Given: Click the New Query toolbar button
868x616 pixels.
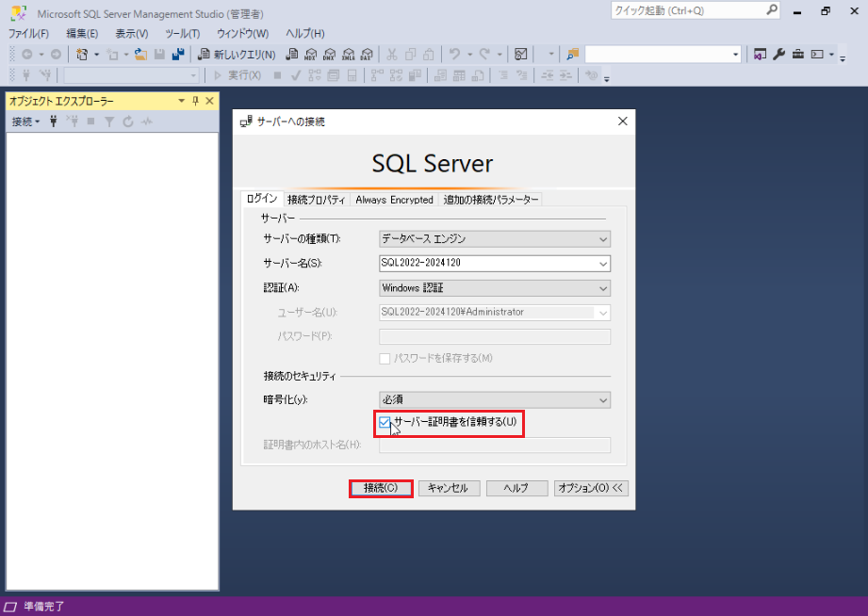Looking at the screenshot, I should 237,55.
